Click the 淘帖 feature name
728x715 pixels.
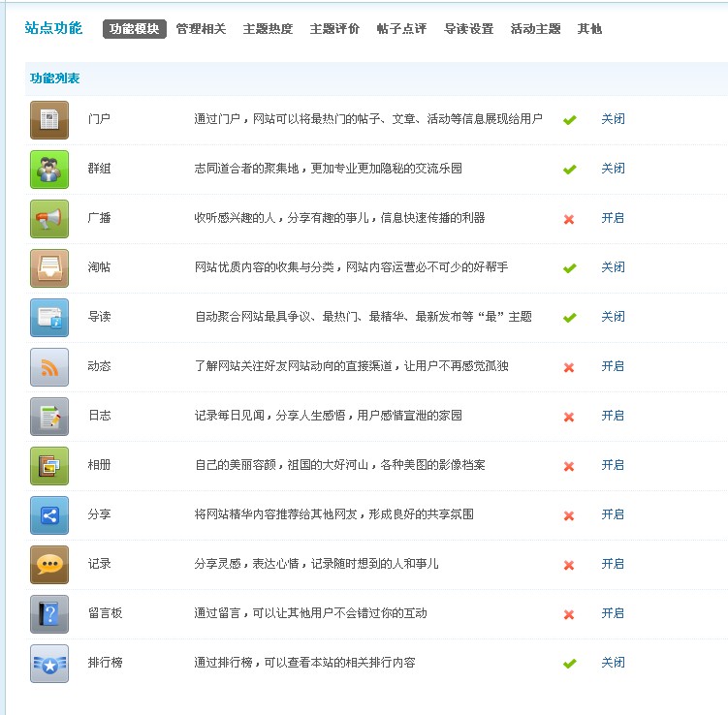(99, 266)
